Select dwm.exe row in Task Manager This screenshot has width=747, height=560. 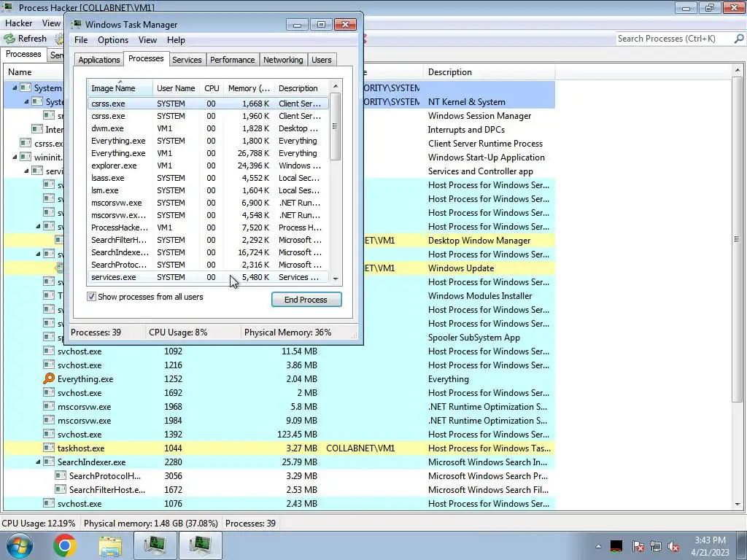point(208,128)
